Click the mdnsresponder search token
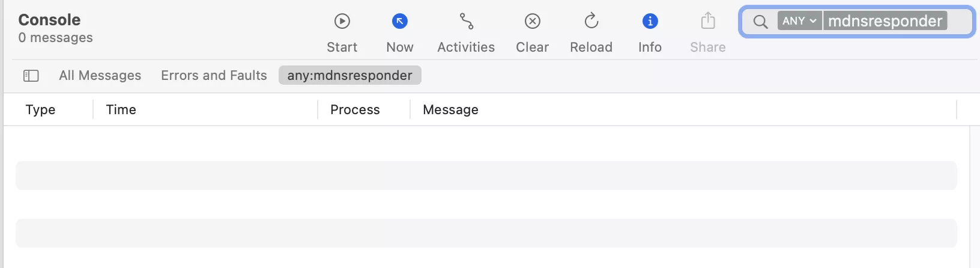 tap(885, 21)
